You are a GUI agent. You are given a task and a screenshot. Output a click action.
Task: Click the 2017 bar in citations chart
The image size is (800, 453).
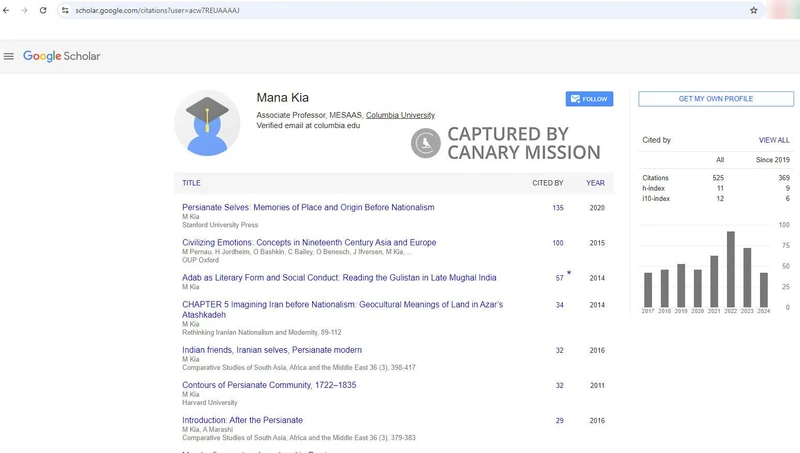tap(648, 290)
